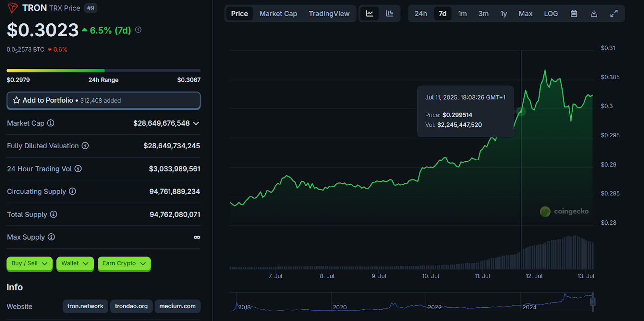Expand the Market Cap value chevron

[196, 123]
